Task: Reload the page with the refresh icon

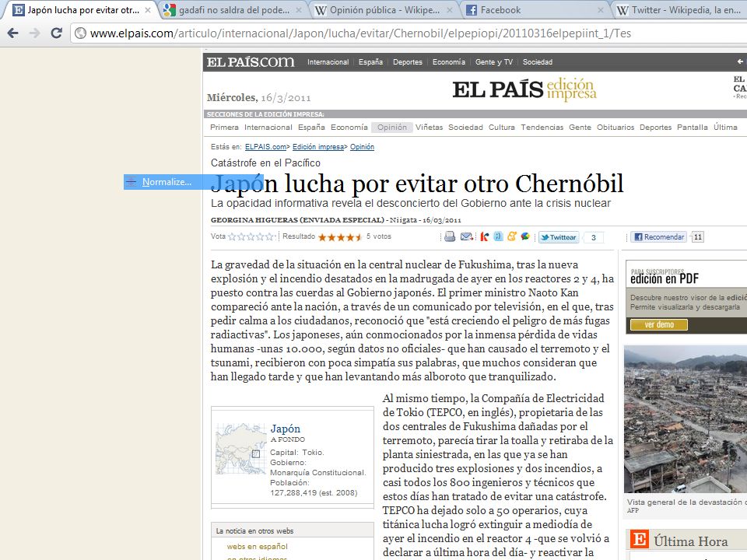Action: [56, 33]
